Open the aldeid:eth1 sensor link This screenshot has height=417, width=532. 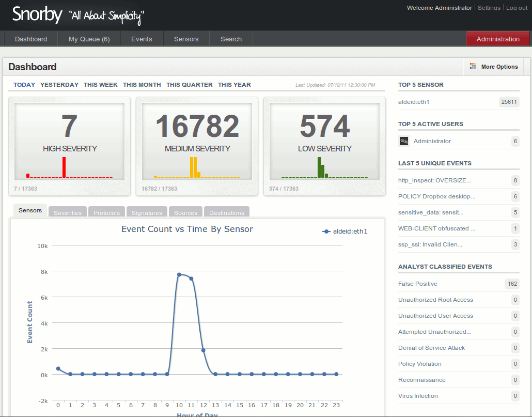tap(414, 102)
